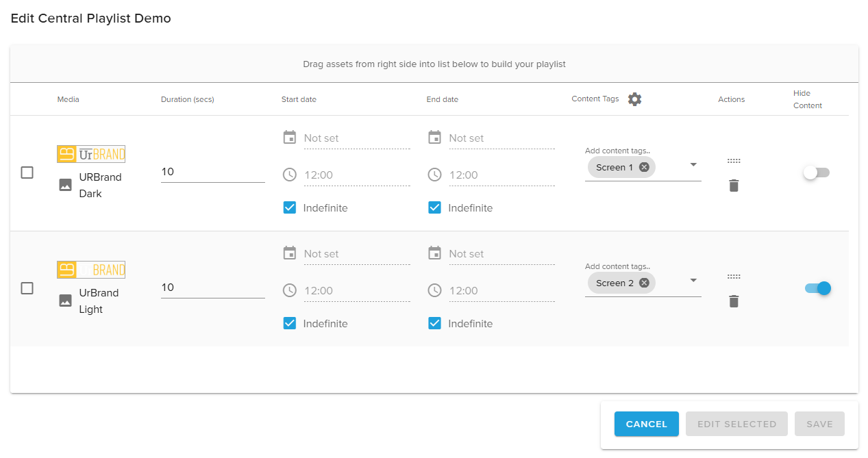Click the Cancel button
Viewport: 868px width, 458px height.
[x=646, y=424]
